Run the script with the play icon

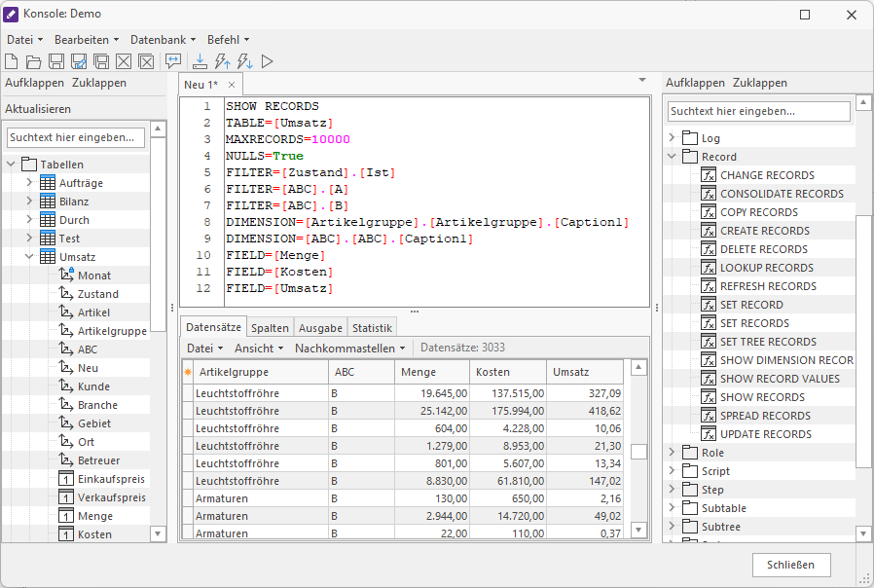coord(267,62)
